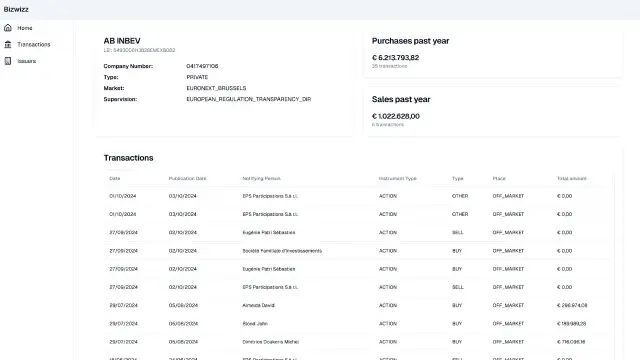Select the AB INBEV company heading
The image size is (640, 360).
[x=122, y=41]
